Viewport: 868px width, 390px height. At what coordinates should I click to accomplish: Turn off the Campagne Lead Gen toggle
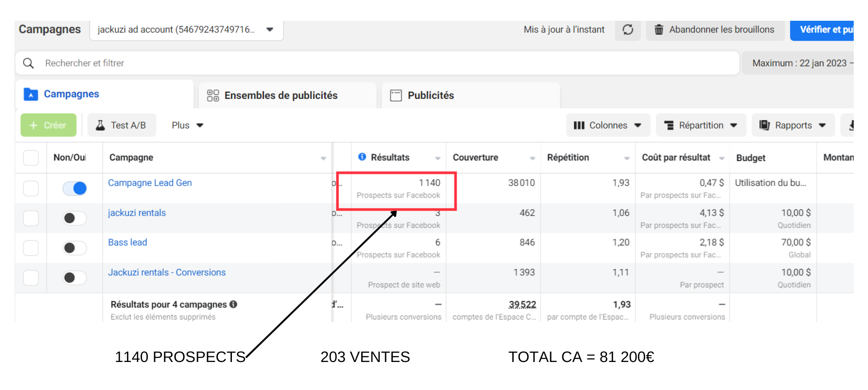75,188
